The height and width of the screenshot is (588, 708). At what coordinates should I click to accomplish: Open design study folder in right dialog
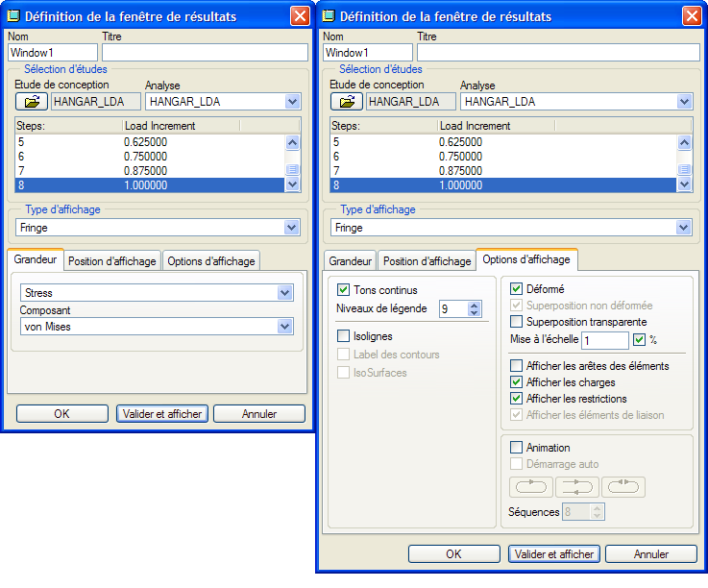[347, 101]
